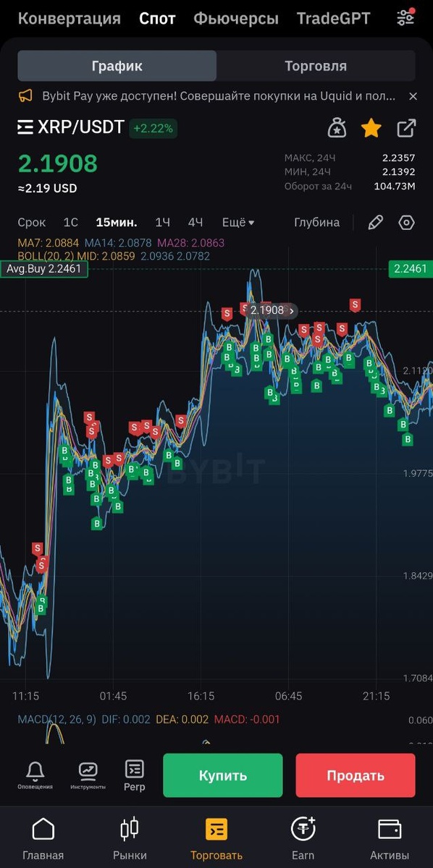The height and width of the screenshot is (868, 433).
Task: Tap the 16:15 time axis label
Action: point(201,696)
